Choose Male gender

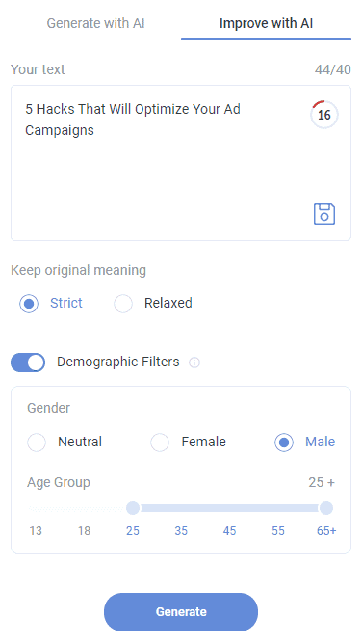click(304, 443)
